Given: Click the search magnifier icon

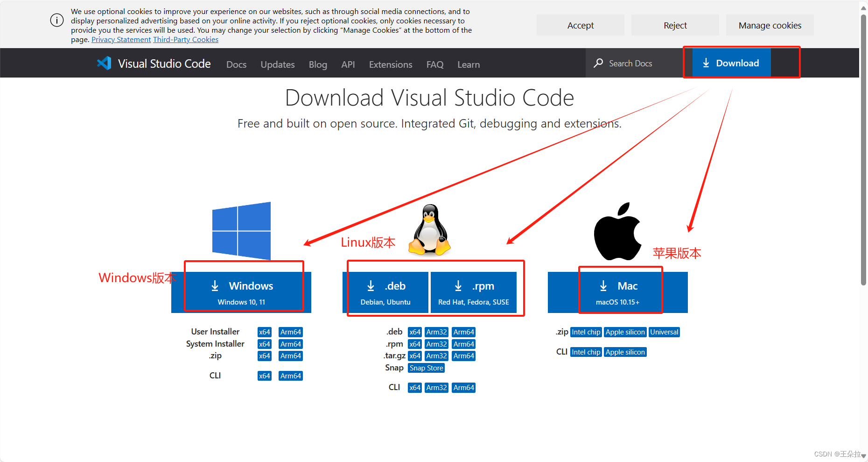Looking at the screenshot, I should point(598,63).
